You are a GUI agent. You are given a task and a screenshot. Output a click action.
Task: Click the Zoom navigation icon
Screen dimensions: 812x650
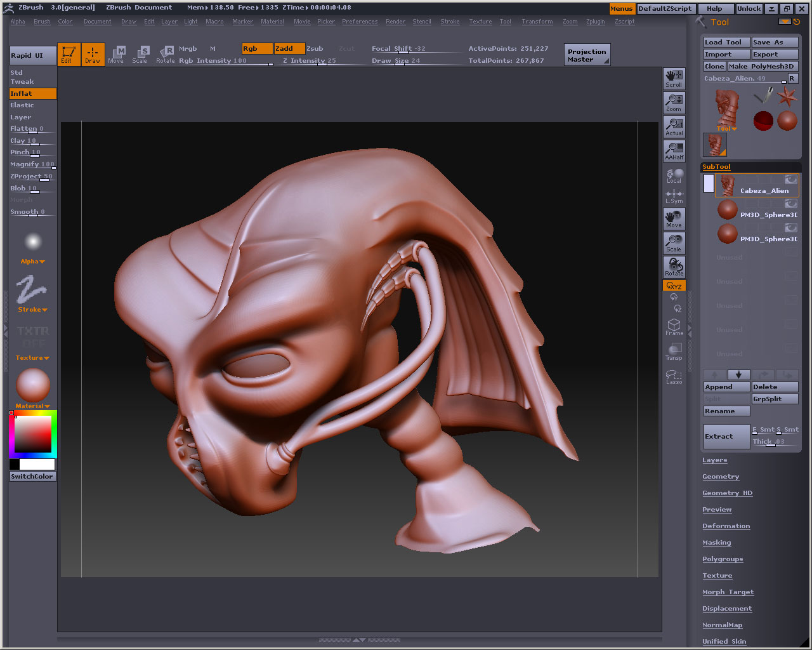(674, 103)
